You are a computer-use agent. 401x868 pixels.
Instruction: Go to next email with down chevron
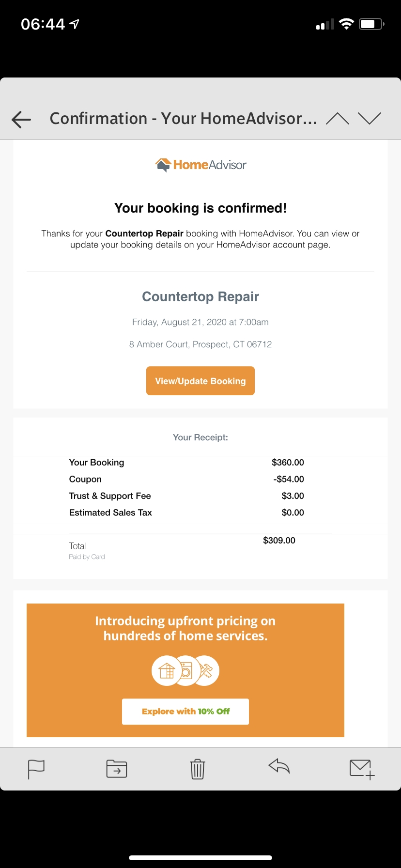(370, 119)
